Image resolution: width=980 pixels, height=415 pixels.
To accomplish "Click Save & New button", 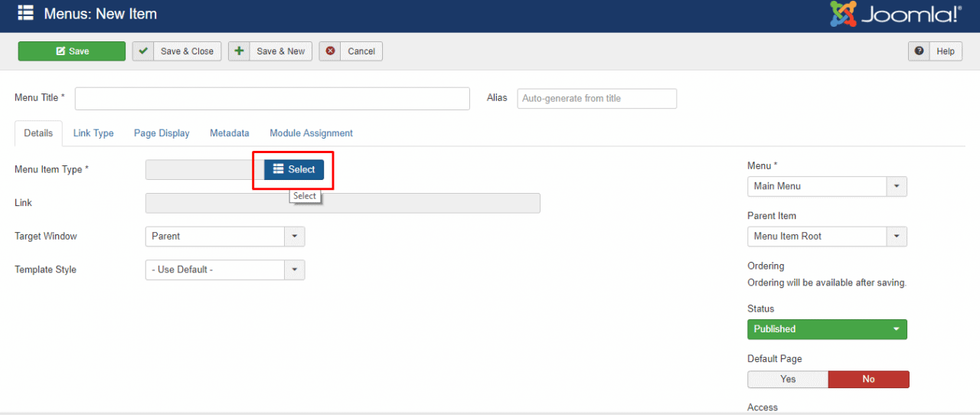I will (270, 51).
